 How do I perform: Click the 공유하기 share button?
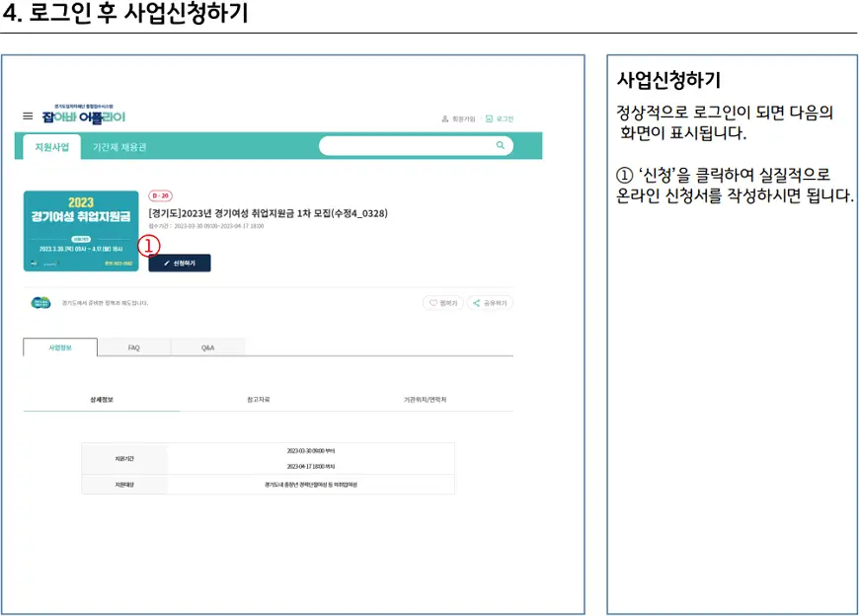tap(490, 303)
